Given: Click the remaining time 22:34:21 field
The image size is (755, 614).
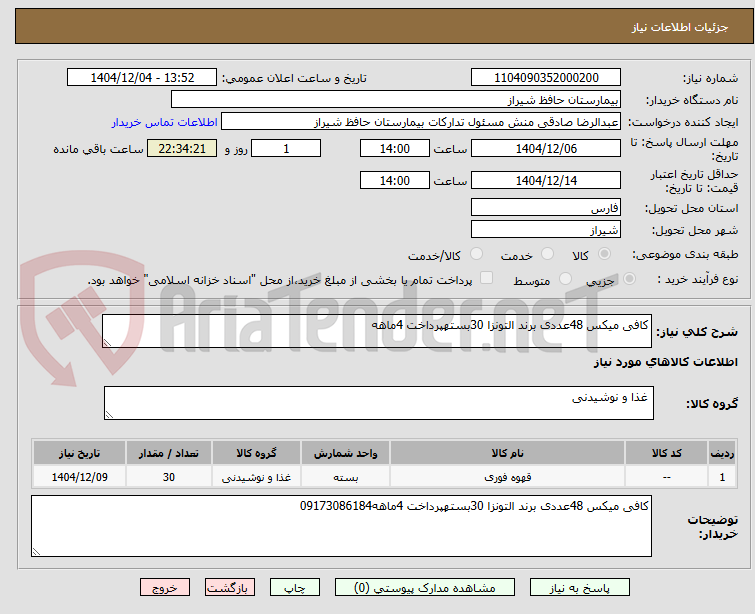Looking at the screenshot, I should (182, 148).
